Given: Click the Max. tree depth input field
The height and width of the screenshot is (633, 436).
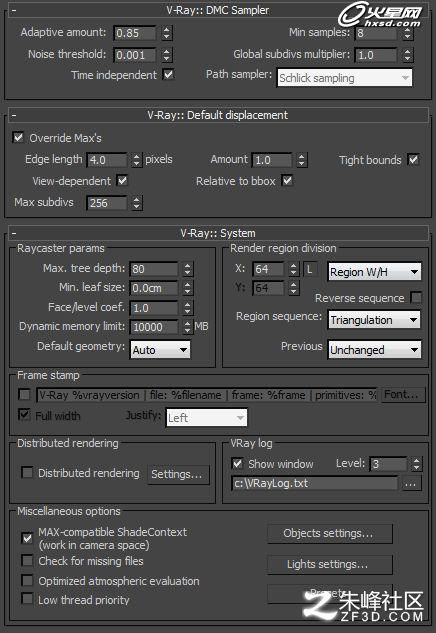Looking at the screenshot, I should click(154, 269).
